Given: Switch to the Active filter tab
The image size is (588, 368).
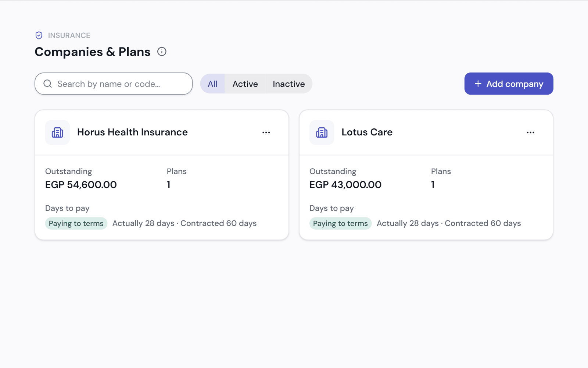Looking at the screenshot, I should point(245,84).
